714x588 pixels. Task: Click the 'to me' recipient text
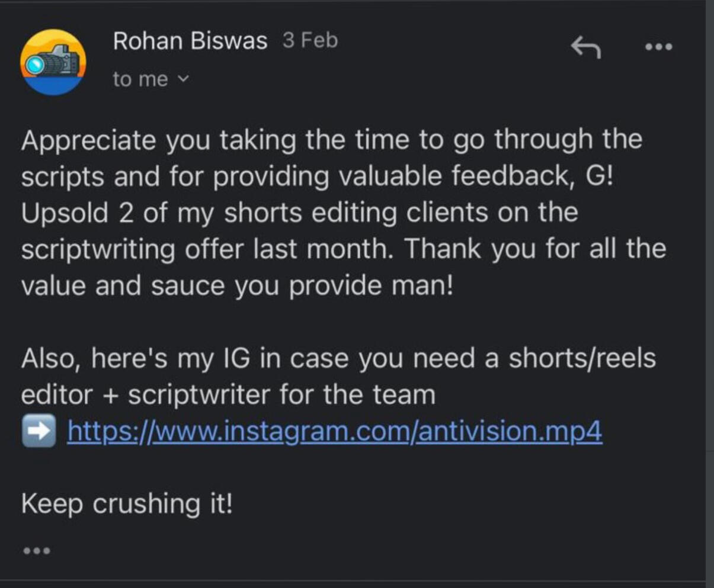tap(140, 79)
